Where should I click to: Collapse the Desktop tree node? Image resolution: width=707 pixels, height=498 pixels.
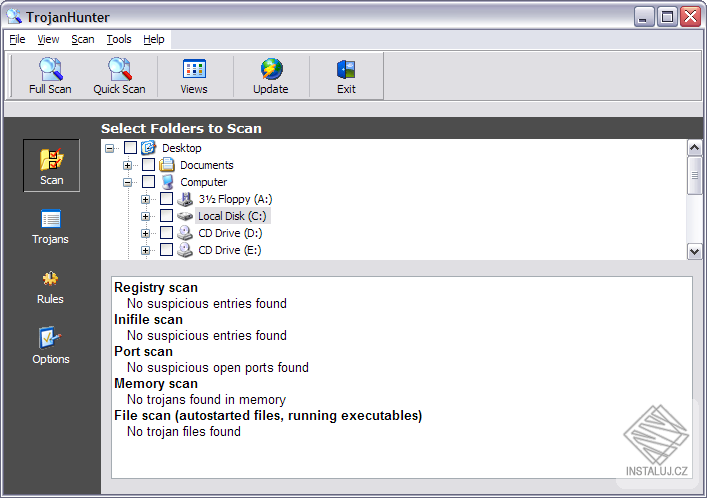109,148
